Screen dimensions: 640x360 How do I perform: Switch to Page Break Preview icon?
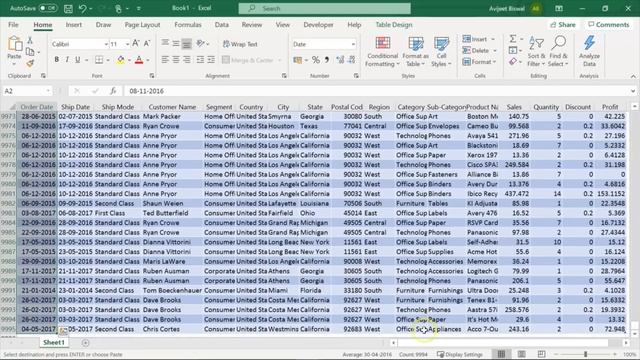coord(541,354)
